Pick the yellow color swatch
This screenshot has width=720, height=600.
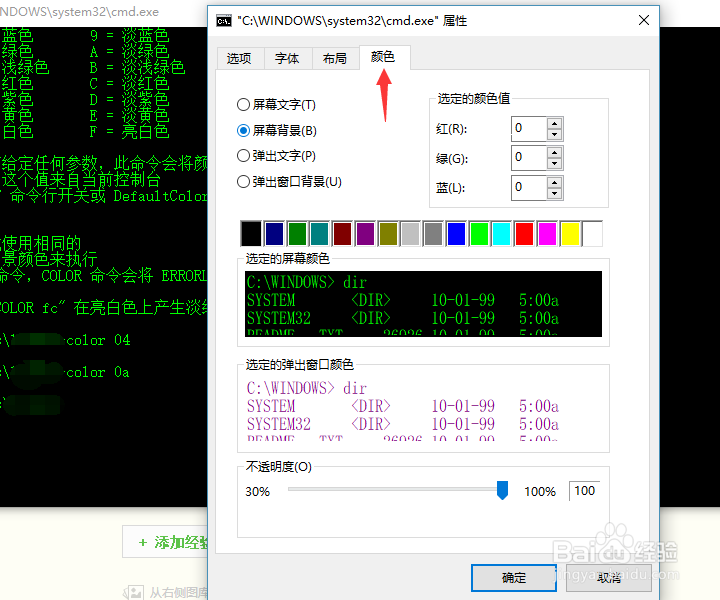tap(570, 234)
